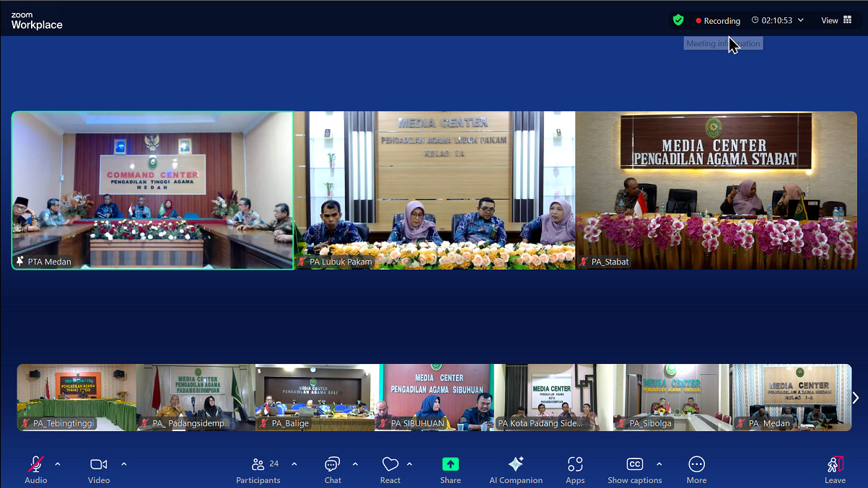Expand the chevron next to Participants
Image resolution: width=868 pixels, height=488 pixels.
pyautogui.click(x=294, y=464)
